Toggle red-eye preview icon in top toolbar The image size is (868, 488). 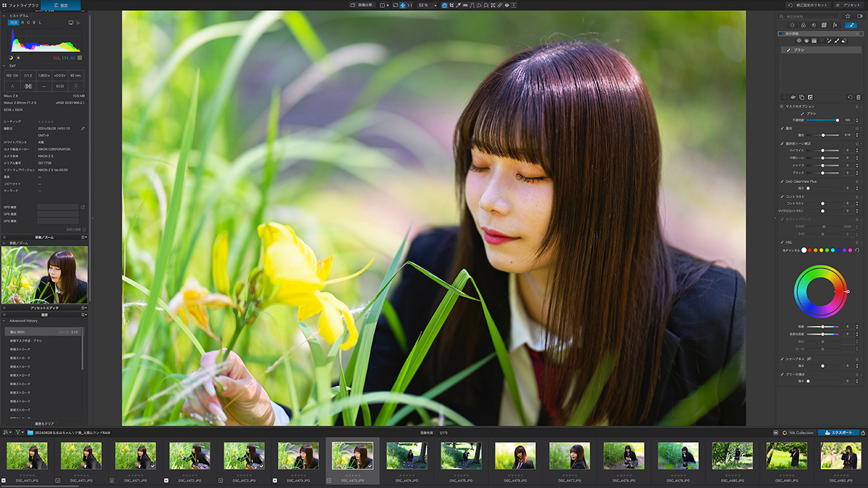(506, 5)
